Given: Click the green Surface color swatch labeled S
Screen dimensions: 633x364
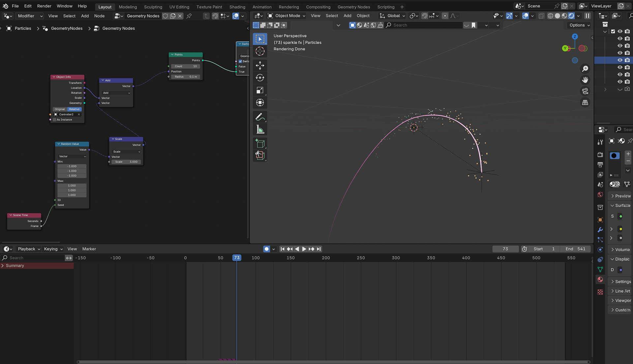Looking at the screenshot, I should tap(621, 216).
